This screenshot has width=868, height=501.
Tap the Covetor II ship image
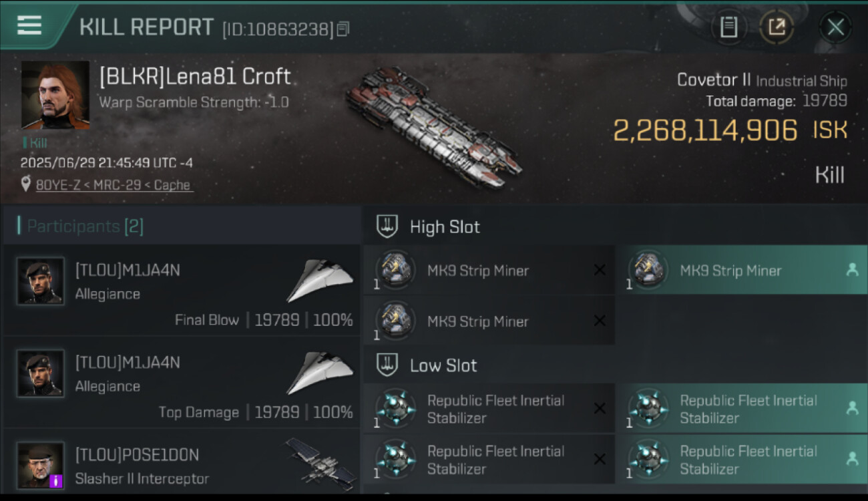coord(434,128)
